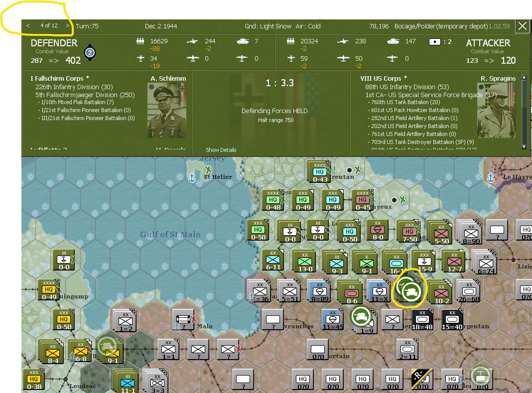The height and width of the screenshot is (393, 532).
Task: Click the blue numbered medal badge next to DEFENDER
Action: (90, 52)
